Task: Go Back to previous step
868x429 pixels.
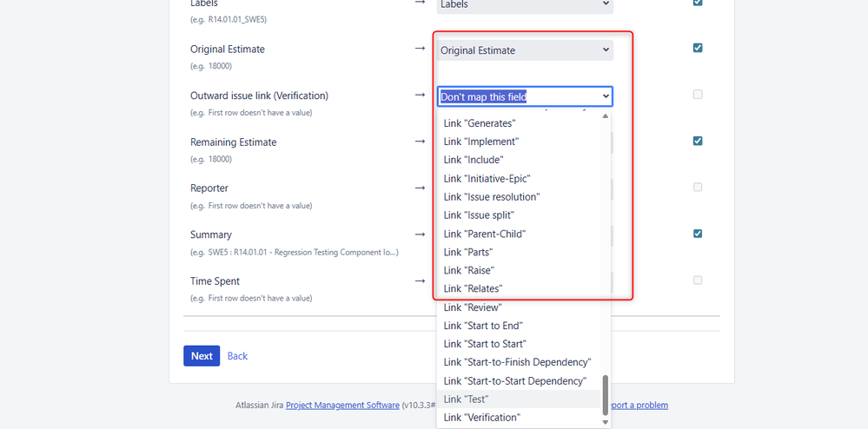Action: 237,356
